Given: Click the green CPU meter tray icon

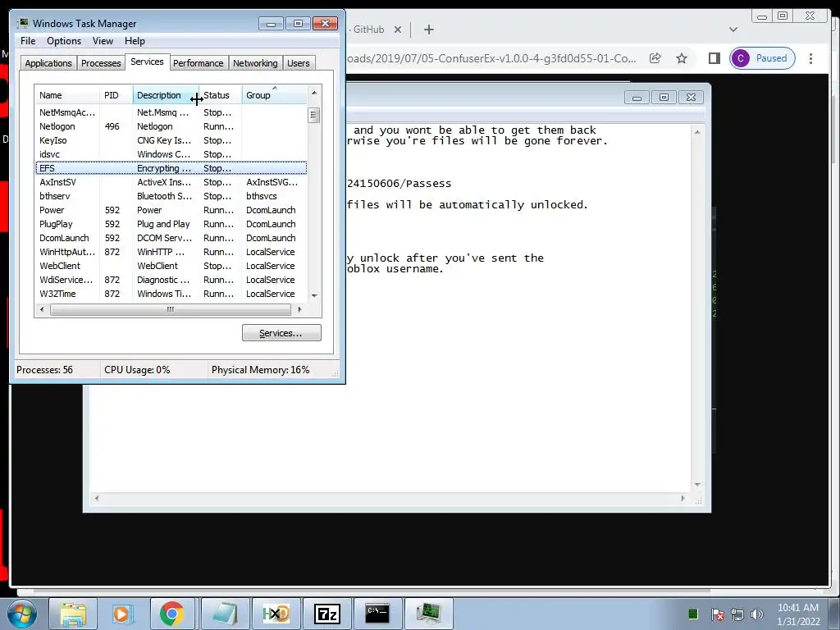Looking at the screenshot, I should pyautogui.click(x=692, y=614).
